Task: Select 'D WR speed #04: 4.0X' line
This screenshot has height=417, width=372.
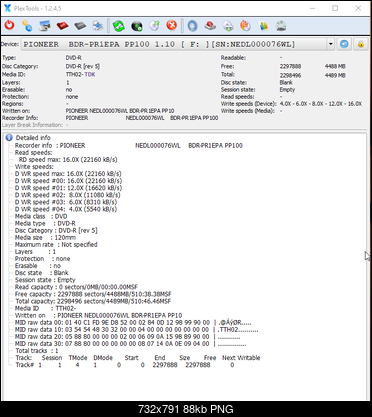Action: [x=66, y=209]
